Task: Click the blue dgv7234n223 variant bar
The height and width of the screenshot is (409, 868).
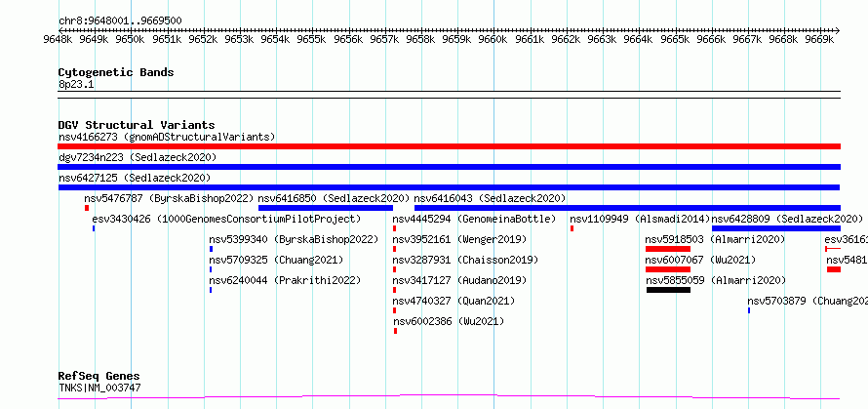Action: (x=449, y=167)
